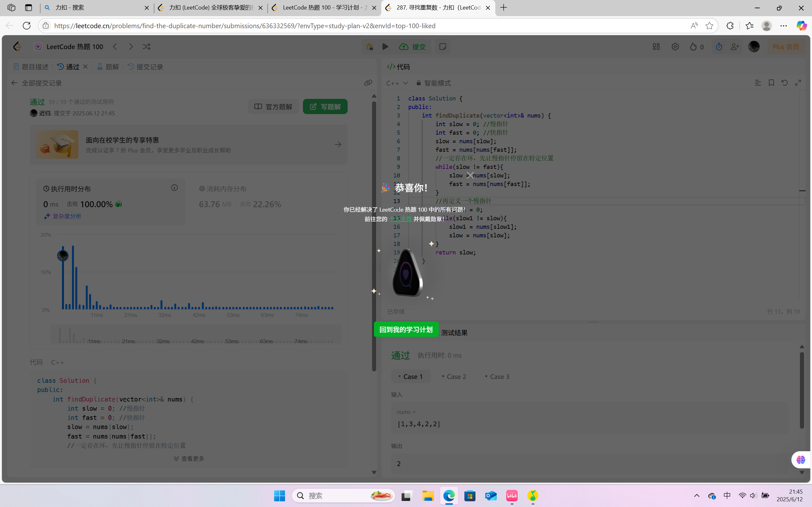Expand editor with the fullscreen icon
The height and width of the screenshot is (507, 812).
point(798,83)
